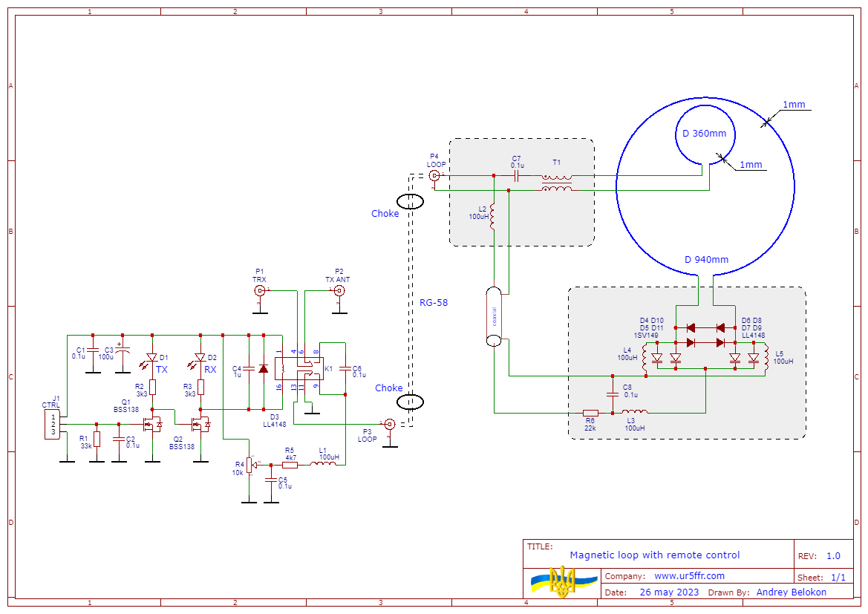This screenshot has height=614, width=868.
Task: Select the D 360mm inner loop label
Action: point(704,134)
